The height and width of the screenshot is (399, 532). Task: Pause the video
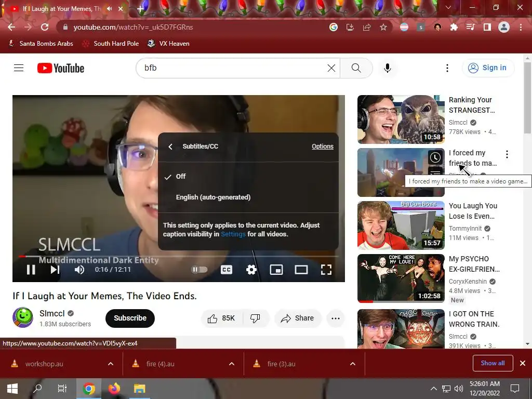31,270
